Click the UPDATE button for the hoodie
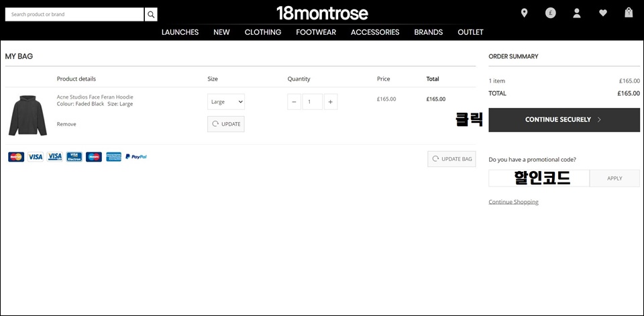Image resolution: width=644 pixels, height=316 pixels. [x=226, y=124]
